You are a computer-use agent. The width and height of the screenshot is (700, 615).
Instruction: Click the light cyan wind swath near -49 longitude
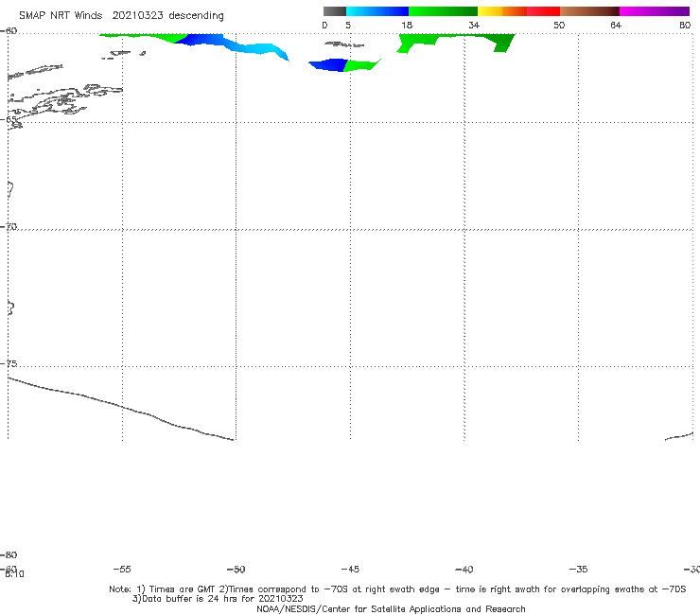point(261,49)
